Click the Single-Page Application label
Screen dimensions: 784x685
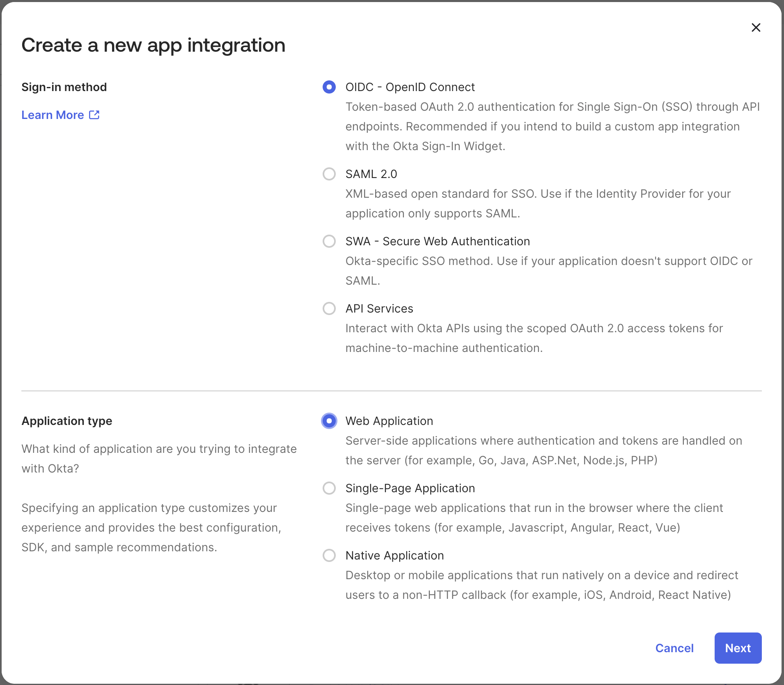coord(410,488)
